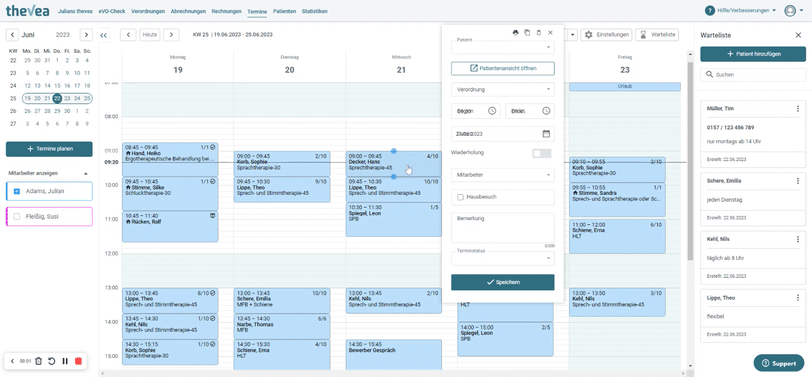Open the Support chat button
Image resolution: width=812 pixels, height=377 pixels.
click(x=779, y=364)
